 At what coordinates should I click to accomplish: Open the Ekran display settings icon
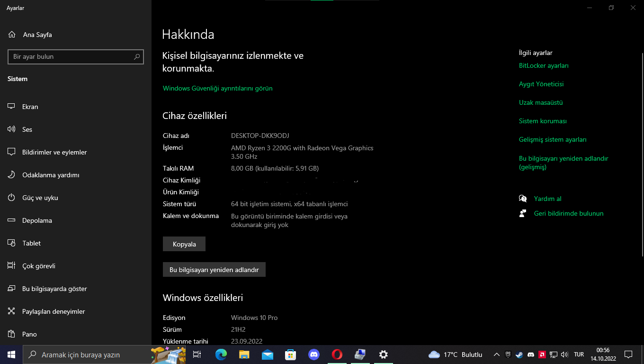pyautogui.click(x=11, y=107)
